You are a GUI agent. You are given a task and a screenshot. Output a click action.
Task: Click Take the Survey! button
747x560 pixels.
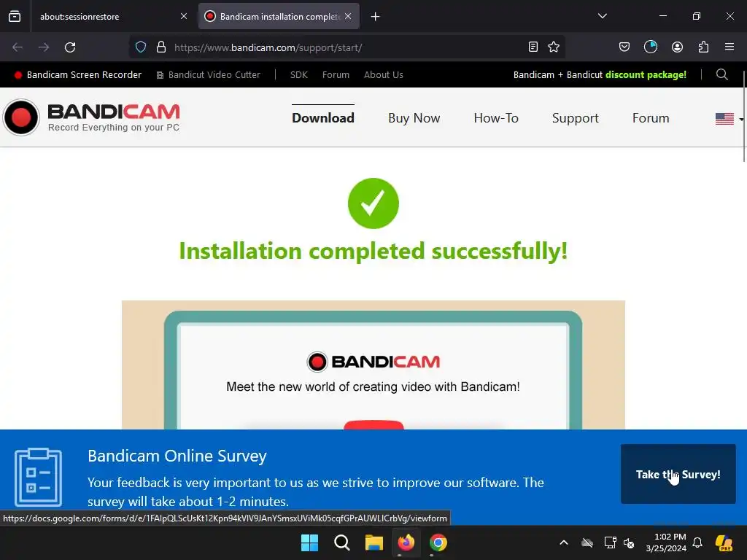point(678,474)
